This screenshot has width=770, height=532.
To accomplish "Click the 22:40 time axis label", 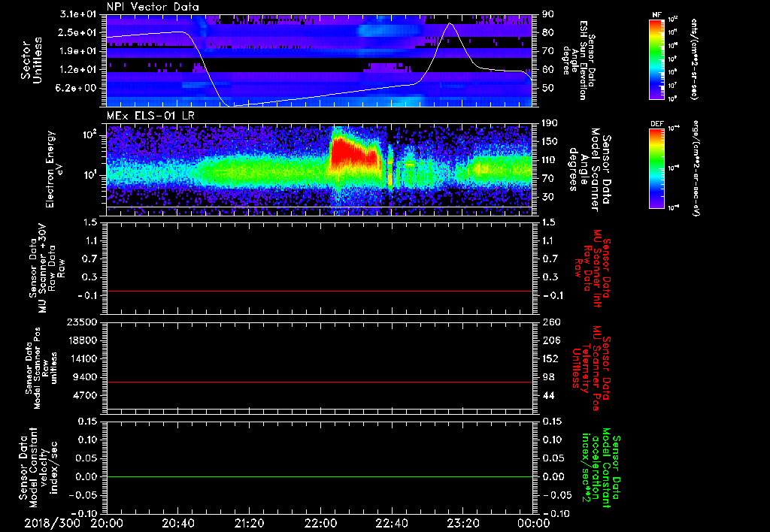I will pyautogui.click(x=391, y=523).
